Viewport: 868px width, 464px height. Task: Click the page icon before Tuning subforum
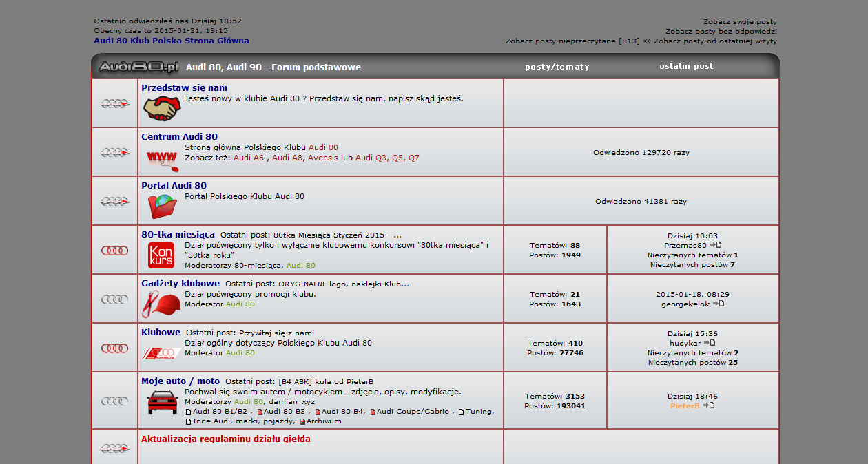pos(462,412)
